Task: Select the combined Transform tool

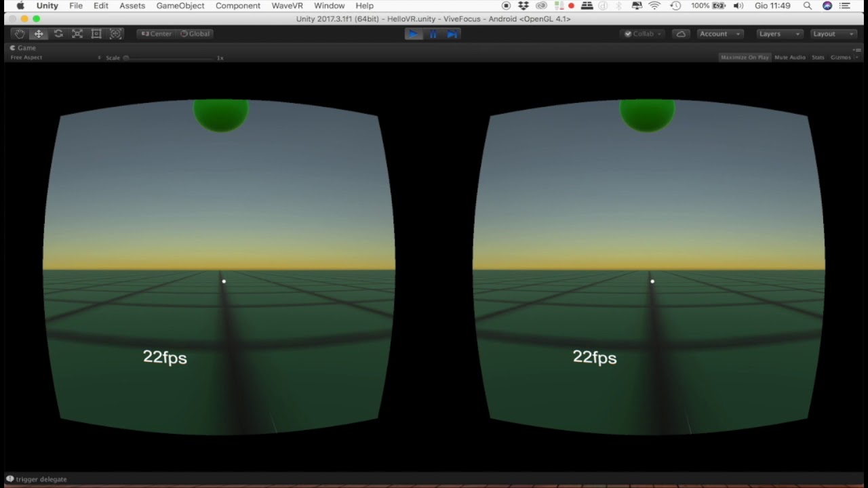Action: pyautogui.click(x=115, y=34)
